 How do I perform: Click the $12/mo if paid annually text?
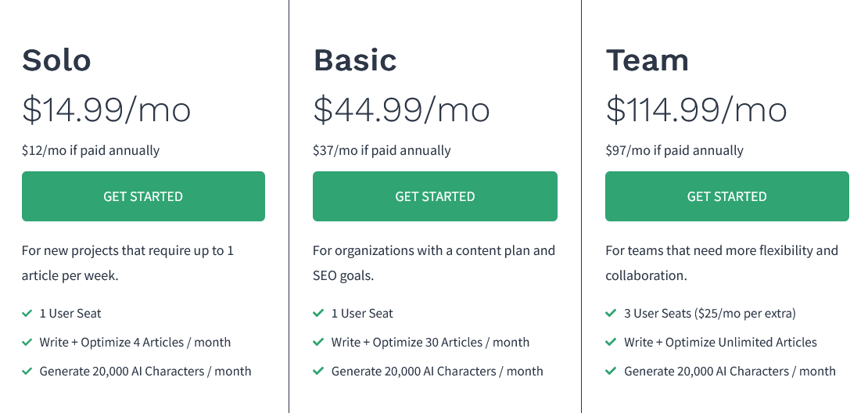(x=91, y=150)
